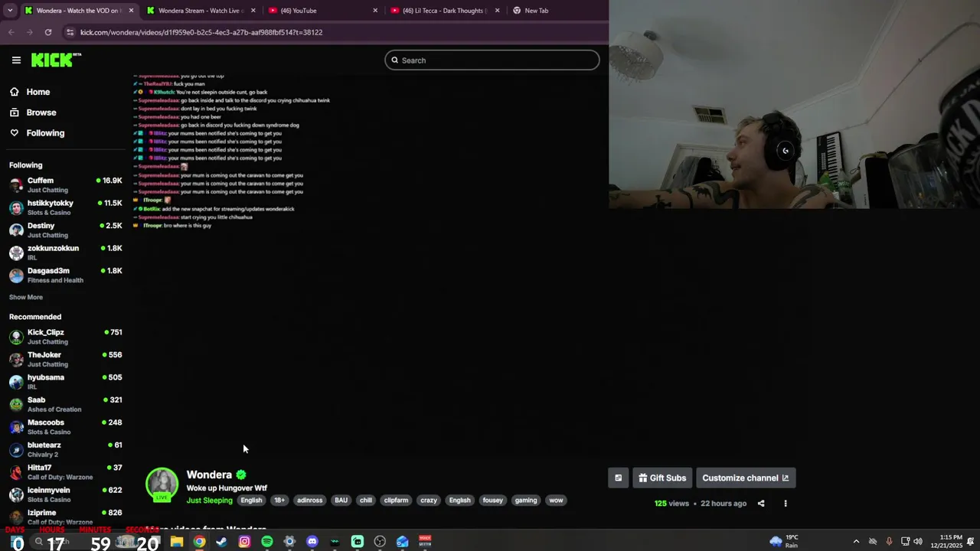The height and width of the screenshot is (551, 980).
Task: Click the browser address bar URL
Action: pyautogui.click(x=201, y=32)
